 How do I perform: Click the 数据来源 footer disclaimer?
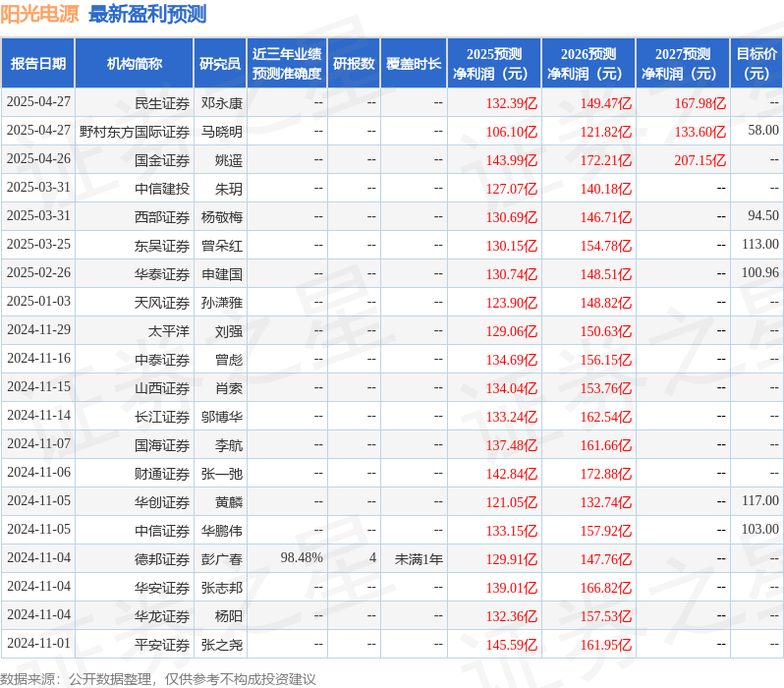[x=158, y=679]
